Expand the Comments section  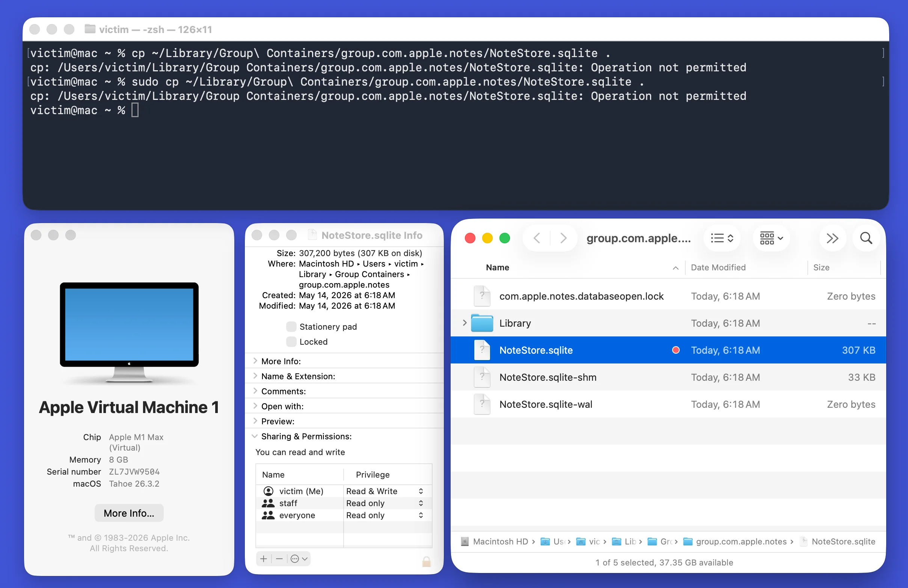(x=255, y=391)
